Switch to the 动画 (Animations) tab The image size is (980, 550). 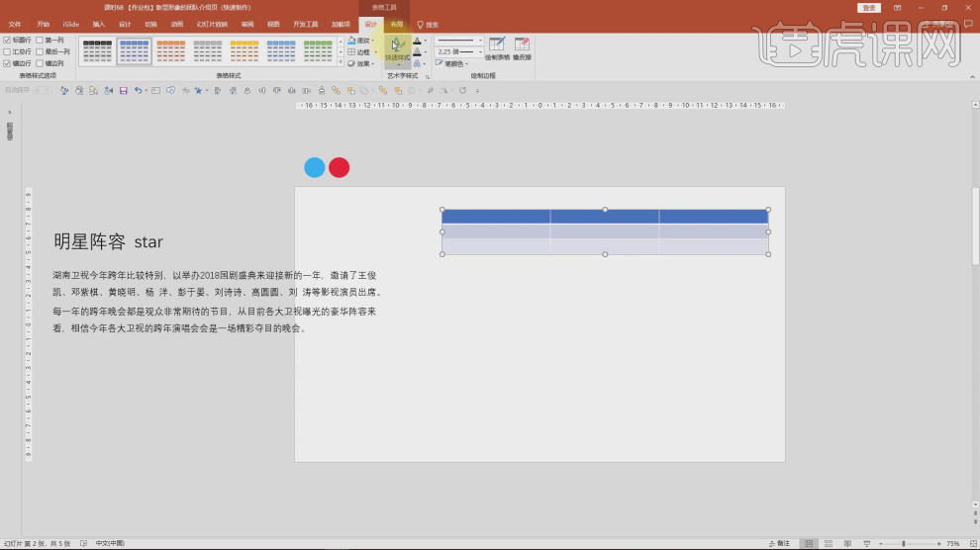tap(177, 25)
